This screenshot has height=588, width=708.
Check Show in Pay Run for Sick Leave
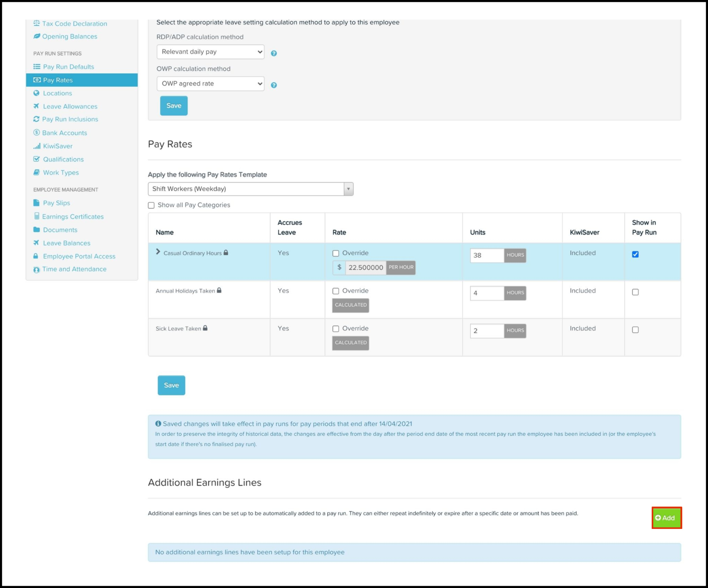click(x=635, y=330)
